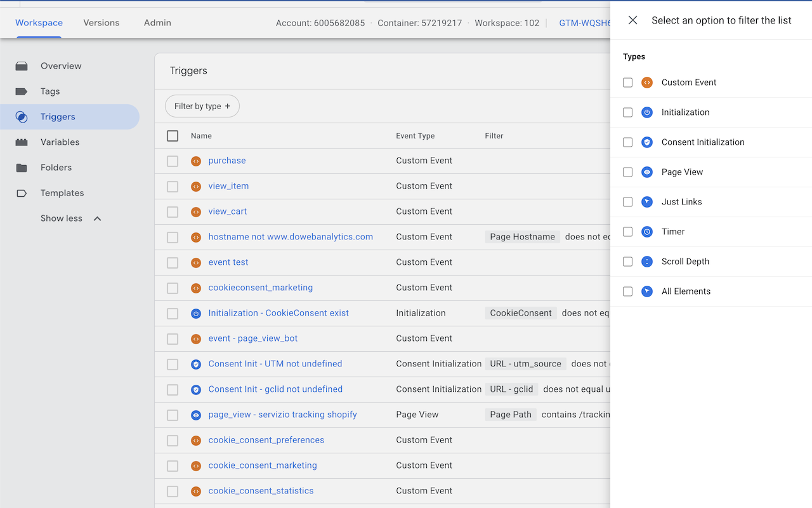Click the All Elements cursor icon in filter panel
This screenshot has width=812, height=508.
tap(647, 291)
